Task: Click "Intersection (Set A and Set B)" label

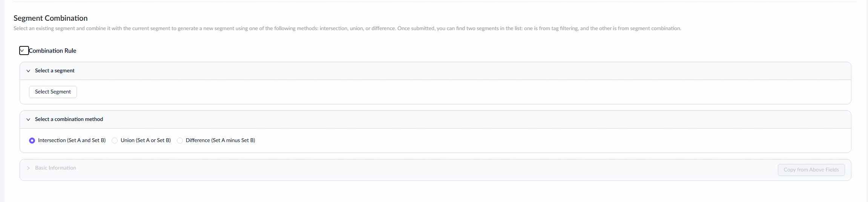Action: tap(72, 141)
